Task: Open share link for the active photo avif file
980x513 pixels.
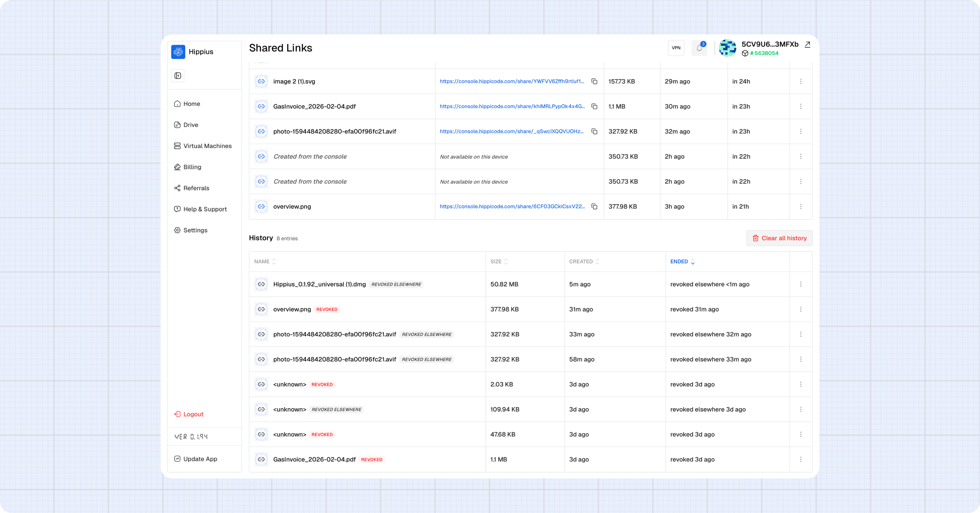Action: click(512, 132)
